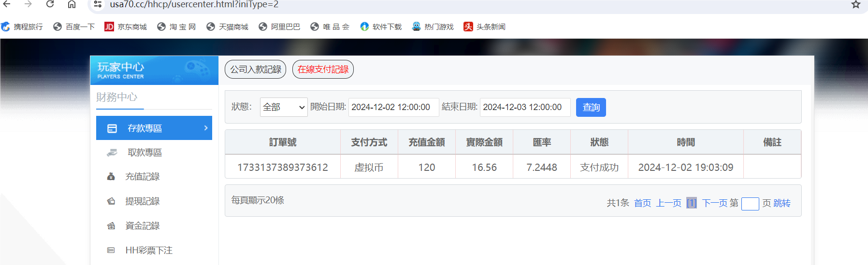Open the 携程旅行 bookmark

click(x=22, y=27)
